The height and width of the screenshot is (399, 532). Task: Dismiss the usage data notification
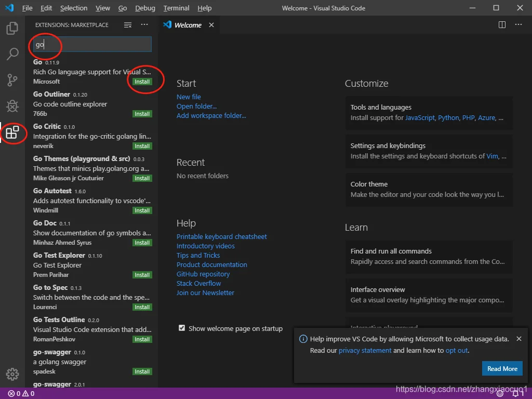(x=519, y=339)
